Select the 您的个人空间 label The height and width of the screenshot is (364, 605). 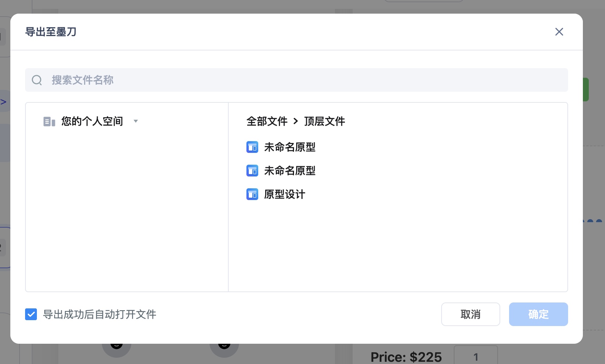pos(92,121)
